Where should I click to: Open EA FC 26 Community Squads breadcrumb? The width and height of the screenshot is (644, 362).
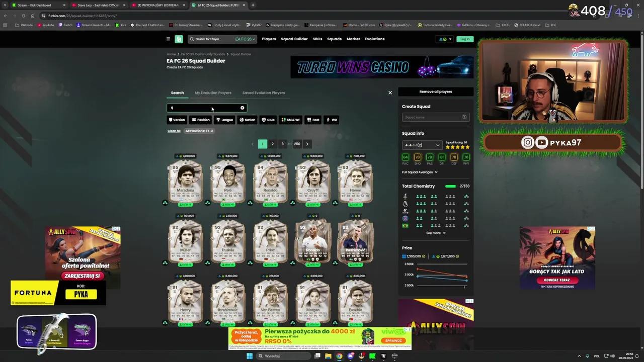click(203, 54)
